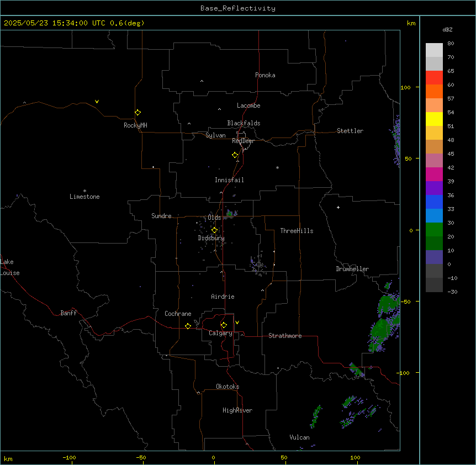Viewport: 476px width, 465px height.
Task: Click the 2025/05/23 15:34:00 UTC timestamp
Action: [55, 23]
